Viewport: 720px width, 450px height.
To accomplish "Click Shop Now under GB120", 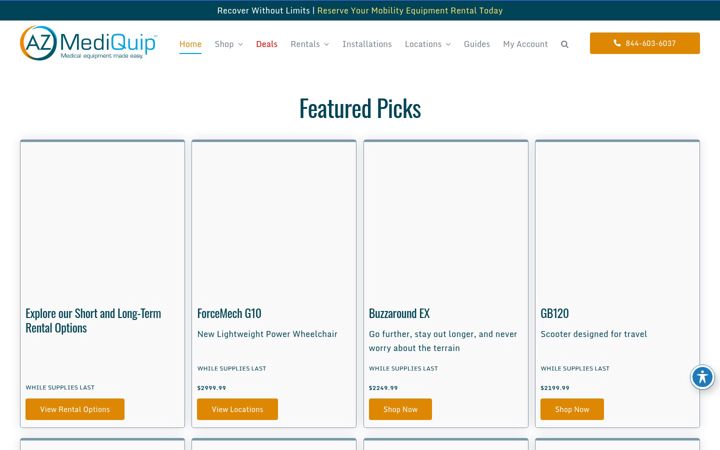I will [572, 409].
